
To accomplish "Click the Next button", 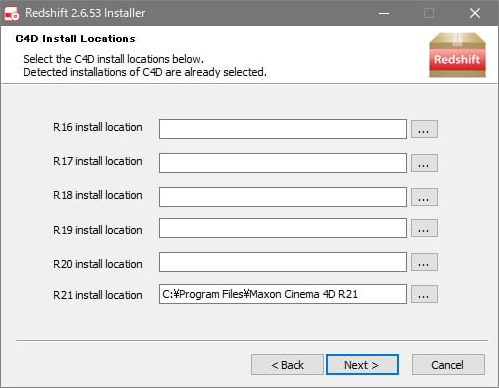I will click(x=362, y=365).
